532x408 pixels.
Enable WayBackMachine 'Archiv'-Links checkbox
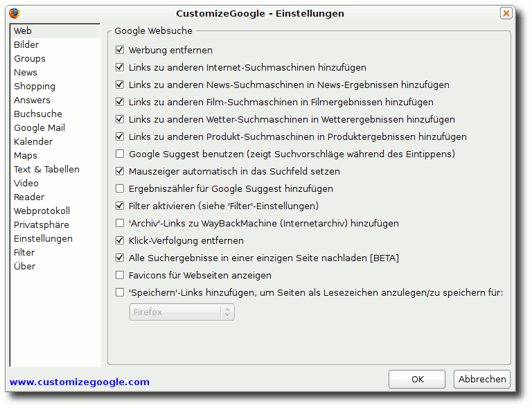coord(120,223)
